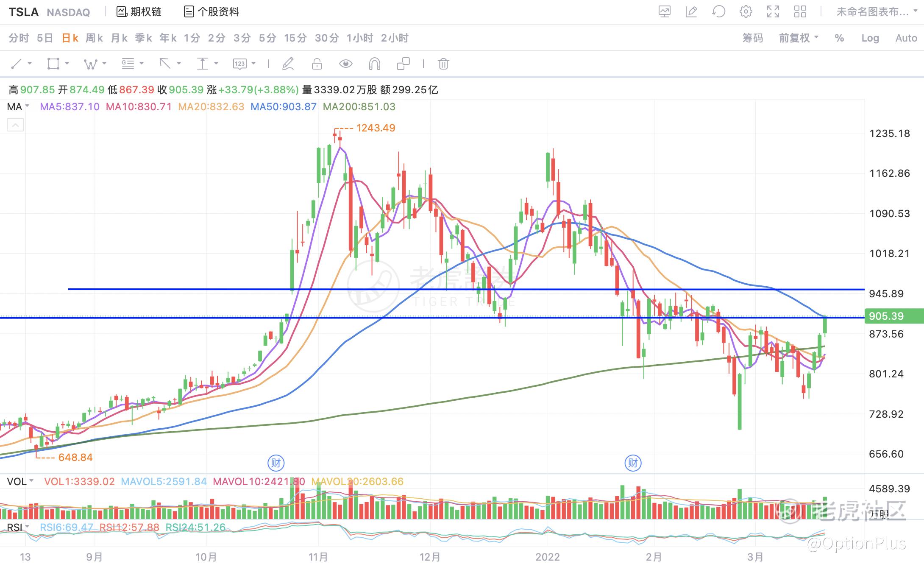Click the chart snapshot icon in header

665,11
